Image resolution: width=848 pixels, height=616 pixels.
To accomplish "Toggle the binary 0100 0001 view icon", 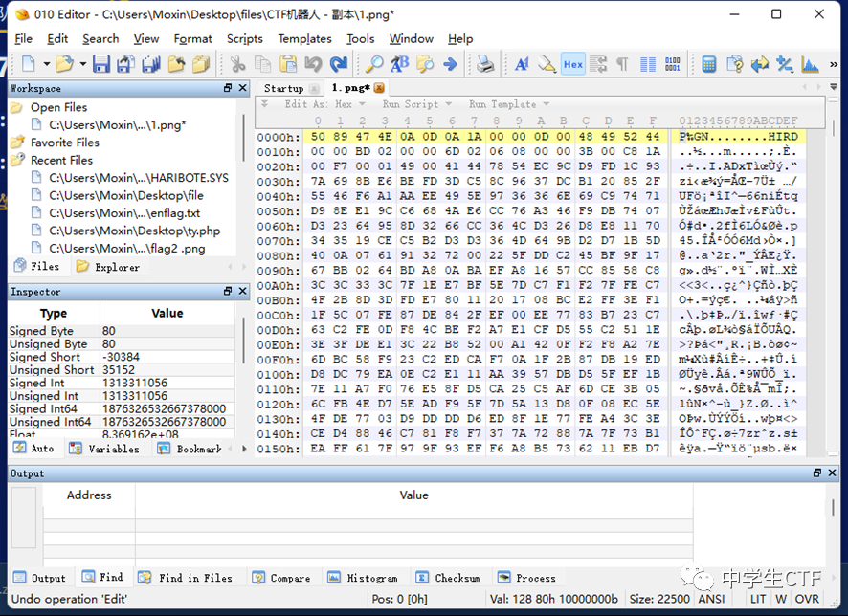I will 673,64.
